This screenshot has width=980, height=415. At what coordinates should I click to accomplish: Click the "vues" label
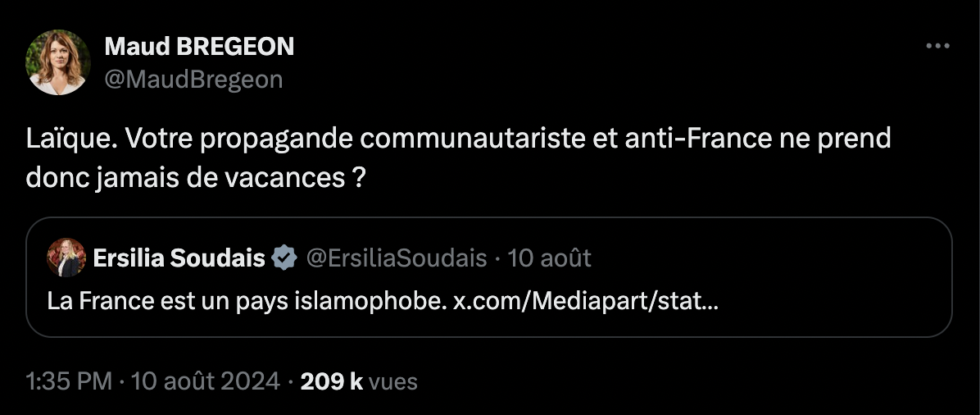(393, 381)
